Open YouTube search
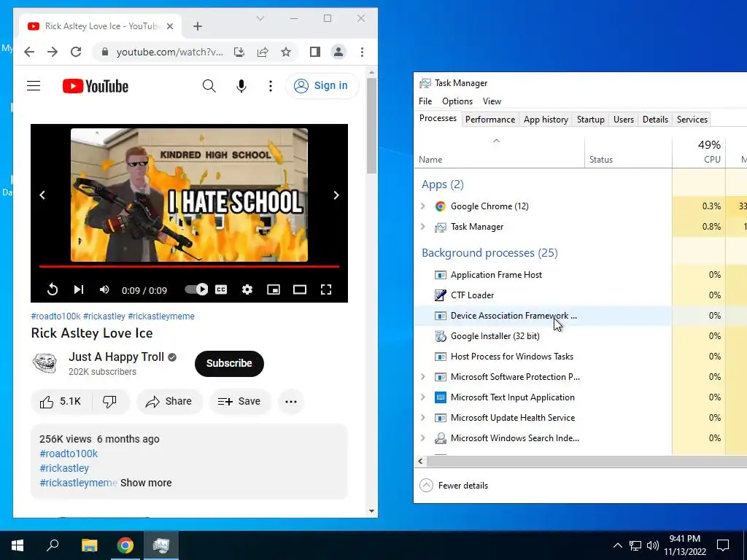This screenshot has width=747, height=560. pyautogui.click(x=209, y=86)
